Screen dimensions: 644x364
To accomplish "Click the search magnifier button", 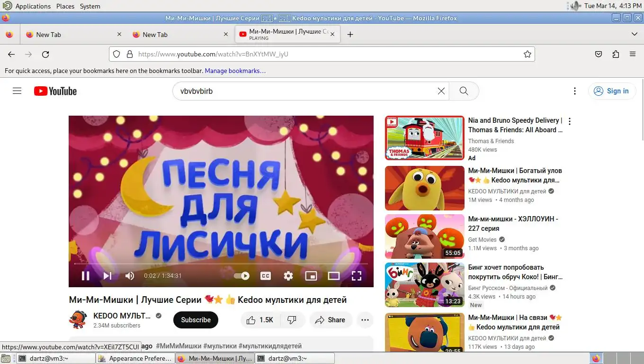I will [464, 91].
